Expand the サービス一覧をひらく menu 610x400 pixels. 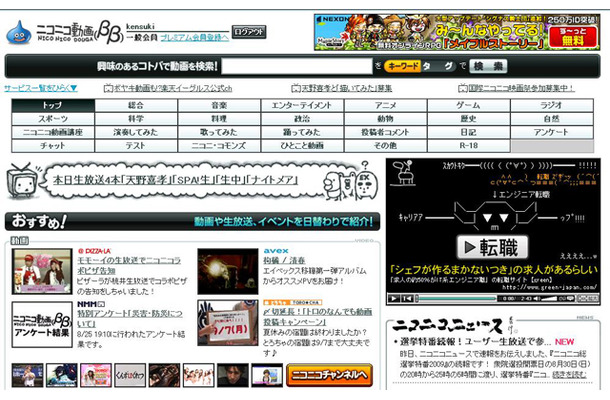[41, 88]
